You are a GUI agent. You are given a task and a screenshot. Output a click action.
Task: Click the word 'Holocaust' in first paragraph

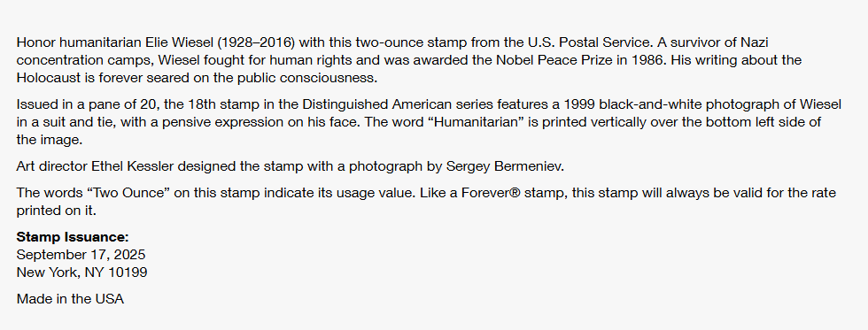click(49, 78)
